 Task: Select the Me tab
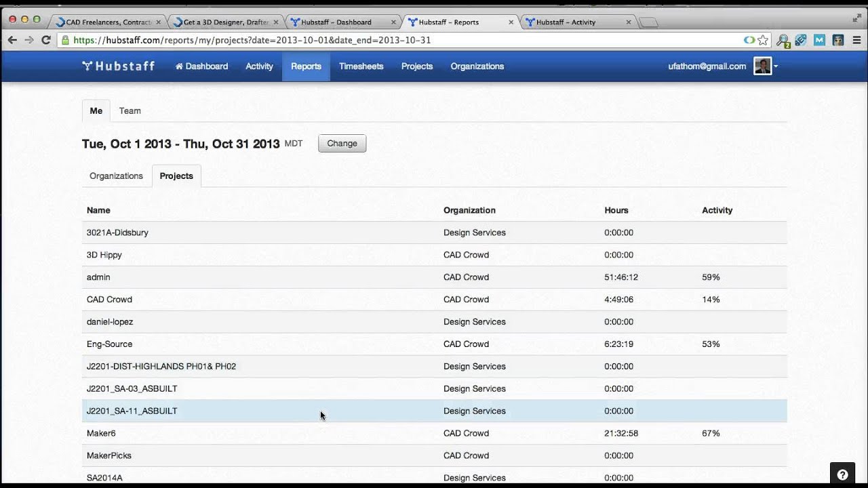(96, 110)
